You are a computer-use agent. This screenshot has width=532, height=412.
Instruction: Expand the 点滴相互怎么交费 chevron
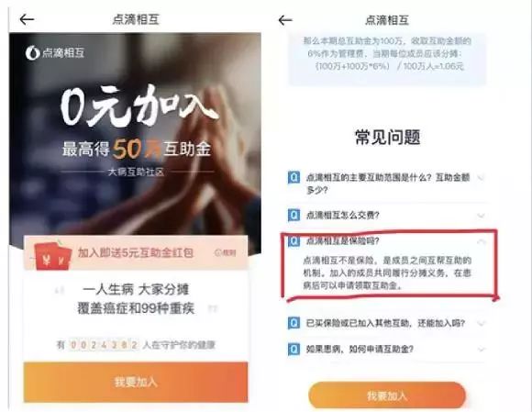pos(481,215)
